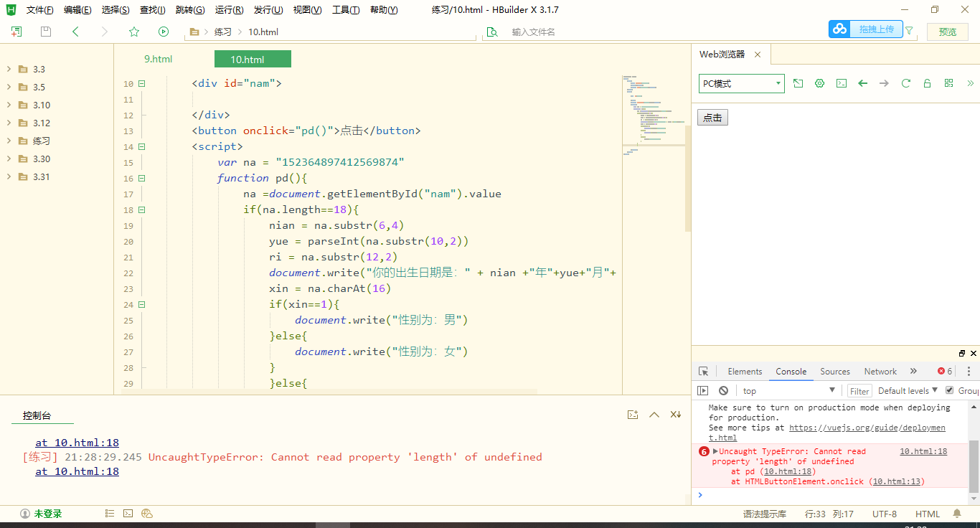Undock the devtools panel
Image resolution: width=980 pixels, height=528 pixels.
[962, 354]
